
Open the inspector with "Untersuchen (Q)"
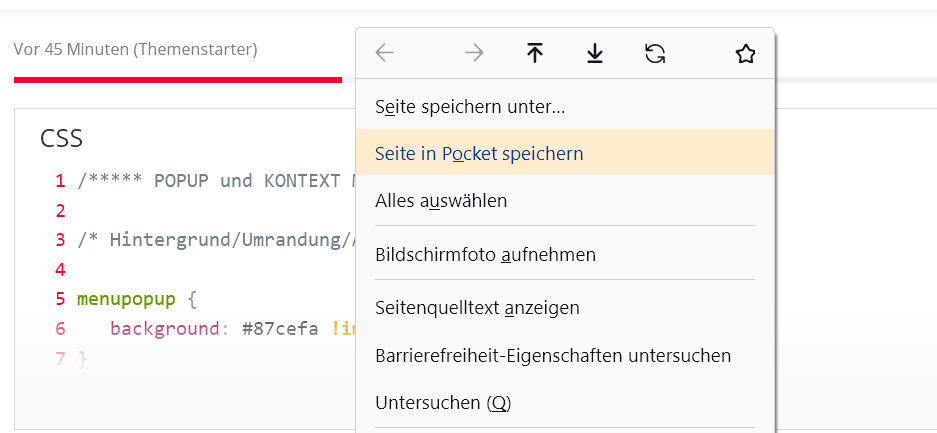coord(443,403)
